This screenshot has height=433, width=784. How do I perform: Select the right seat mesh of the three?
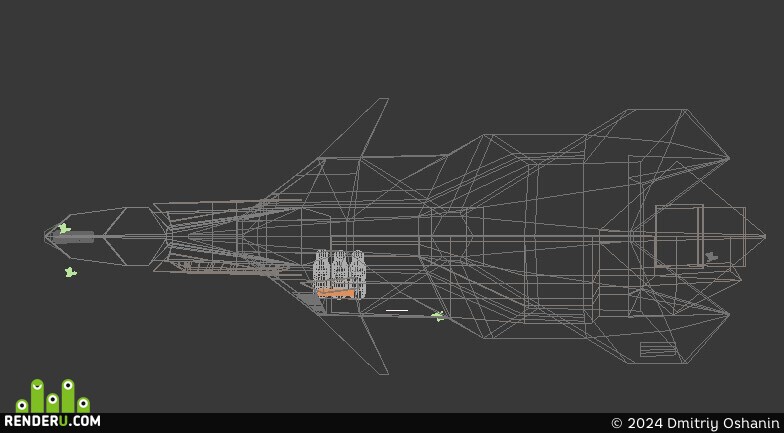356,272
